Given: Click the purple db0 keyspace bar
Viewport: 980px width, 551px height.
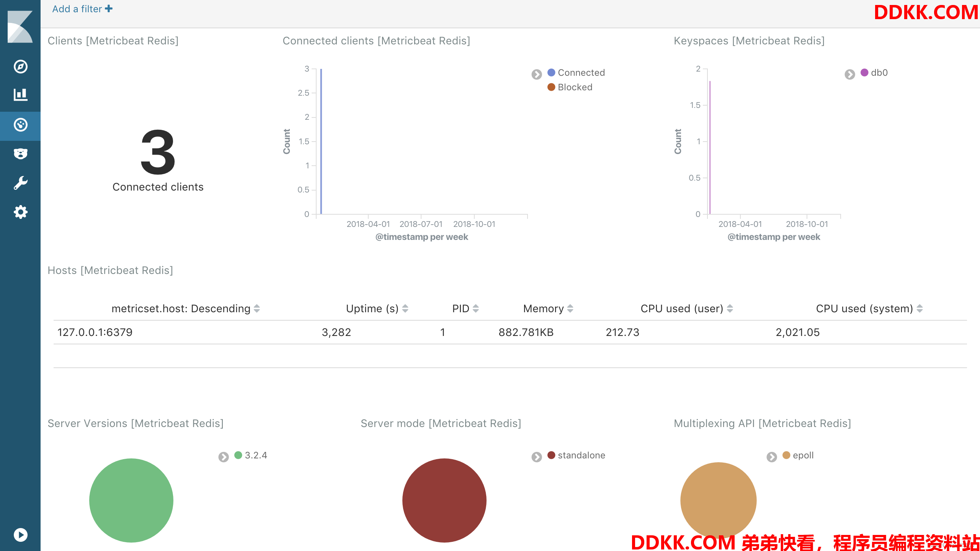Looking at the screenshot, I should pos(710,147).
